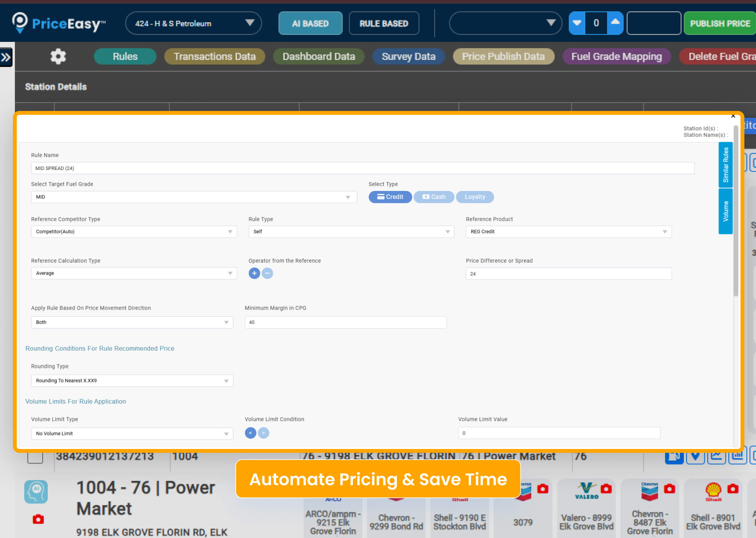Open the Similar Rules side tab
Screen dimensions: 756x538
click(x=726, y=164)
